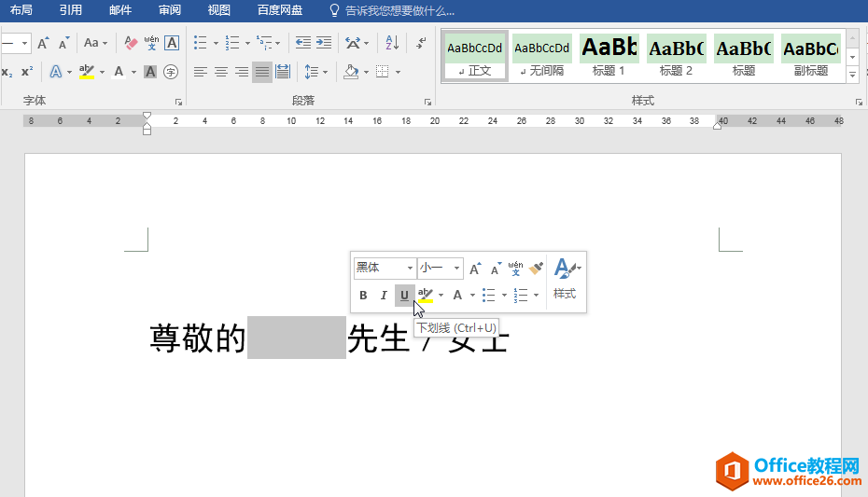Apply the 正文 style
Screen dimensions: 868x497
475,56
